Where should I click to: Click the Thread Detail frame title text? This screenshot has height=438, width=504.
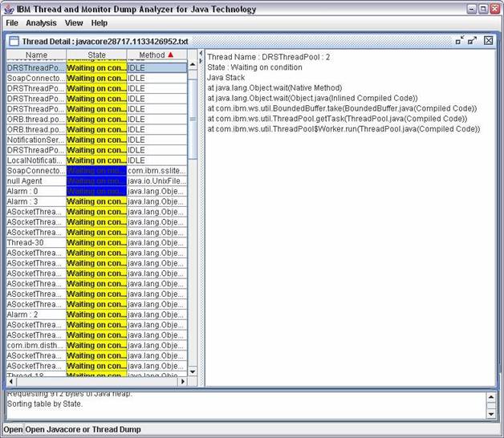tap(105, 42)
